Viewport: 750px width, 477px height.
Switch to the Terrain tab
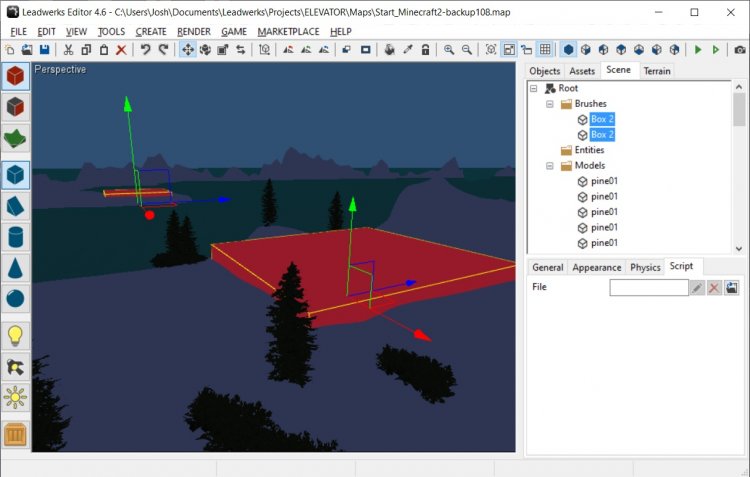pos(656,71)
